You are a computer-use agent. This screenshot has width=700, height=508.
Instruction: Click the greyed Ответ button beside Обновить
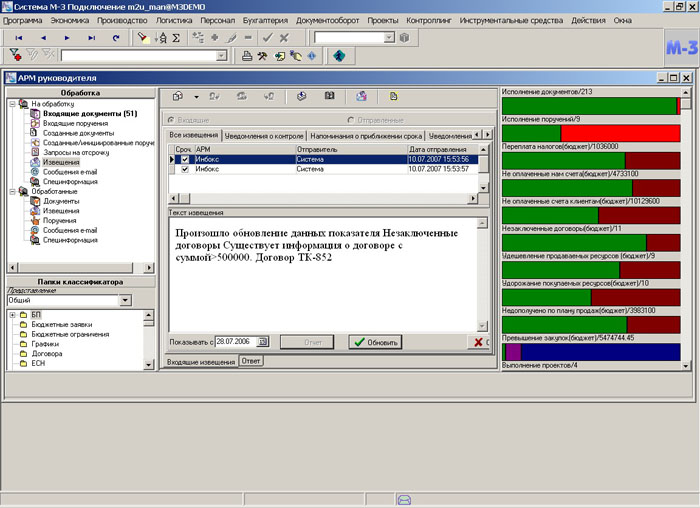[x=307, y=342]
